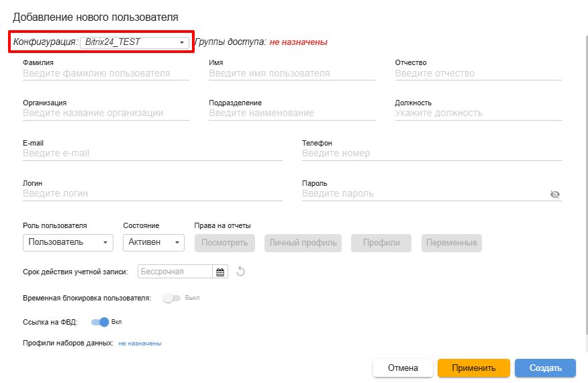Toggle Временная блокировка пользователя switch

[x=172, y=298]
